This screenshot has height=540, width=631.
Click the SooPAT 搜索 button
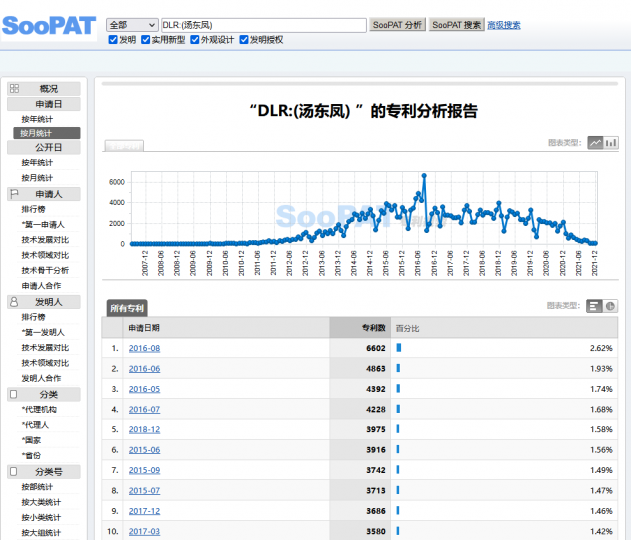click(x=456, y=25)
